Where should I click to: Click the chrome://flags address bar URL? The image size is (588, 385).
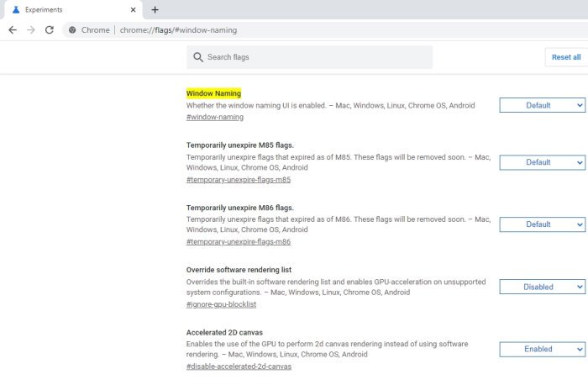click(x=178, y=30)
